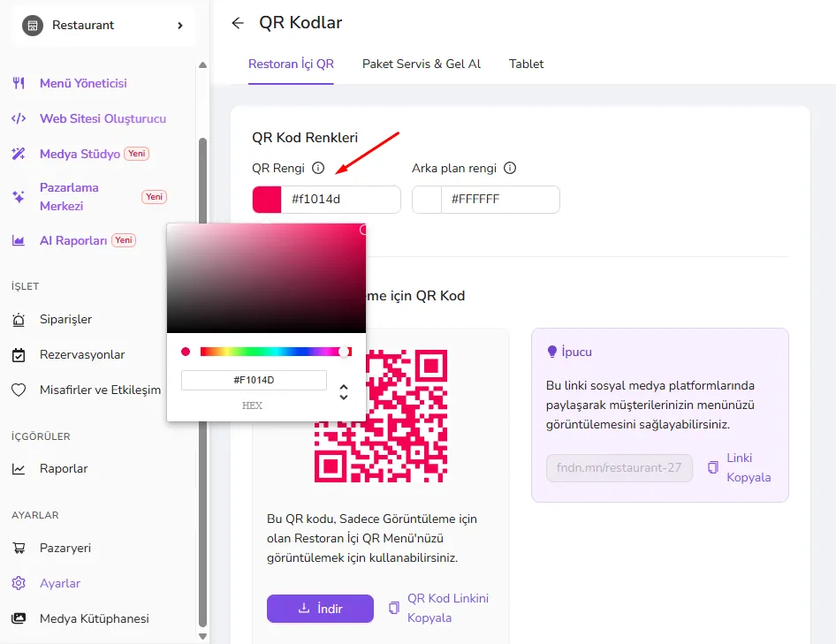
Task: Open Pazarlama Merkezi in the sidebar
Action: (x=69, y=197)
